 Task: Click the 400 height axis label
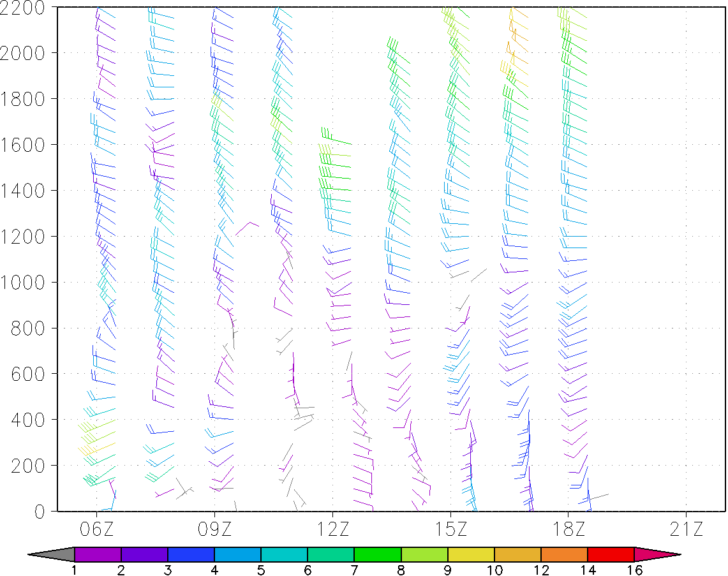[x=28, y=420]
